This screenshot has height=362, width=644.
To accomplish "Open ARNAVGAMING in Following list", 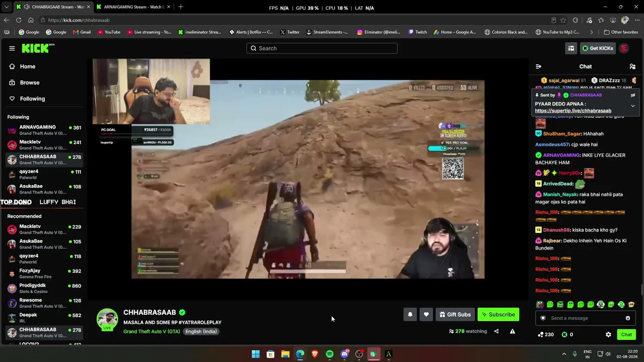I will coord(44,130).
